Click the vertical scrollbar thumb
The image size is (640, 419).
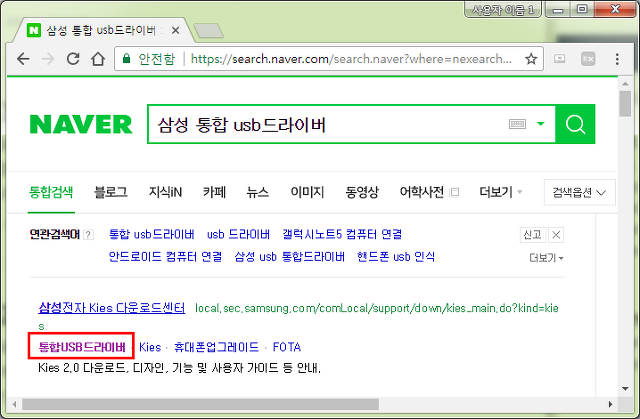[625, 104]
